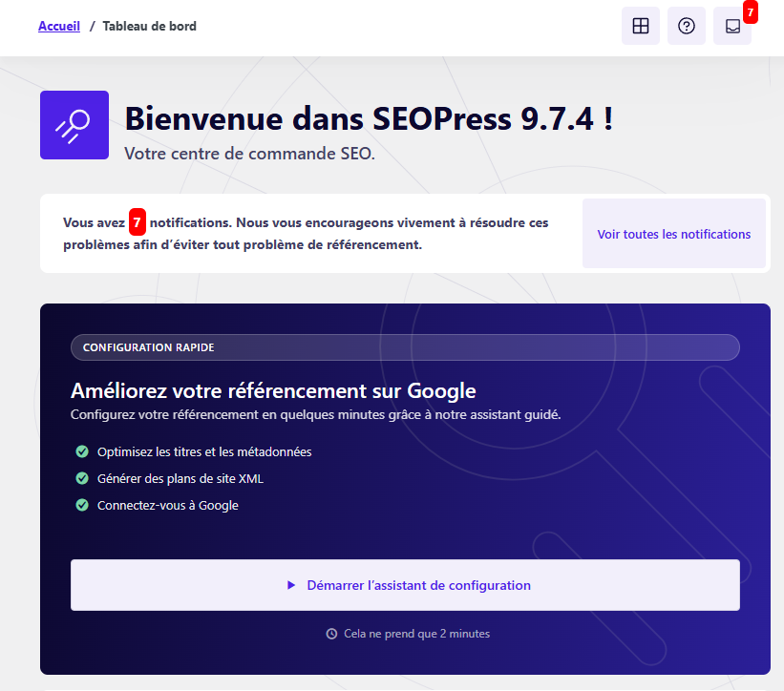Click Démarrer l'assistant de configuration button

pyautogui.click(x=405, y=584)
